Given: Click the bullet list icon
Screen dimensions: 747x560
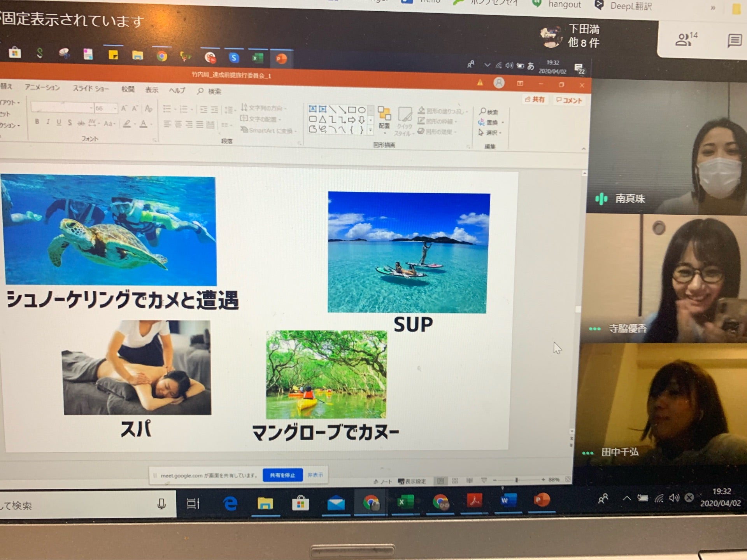Looking at the screenshot, I should tap(167, 109).
